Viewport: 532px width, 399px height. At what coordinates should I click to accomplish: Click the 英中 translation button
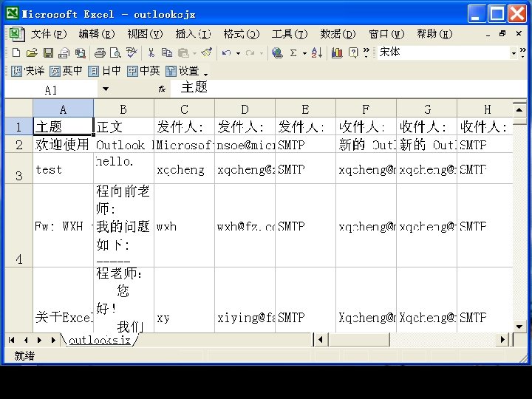[x=66, y=71]
